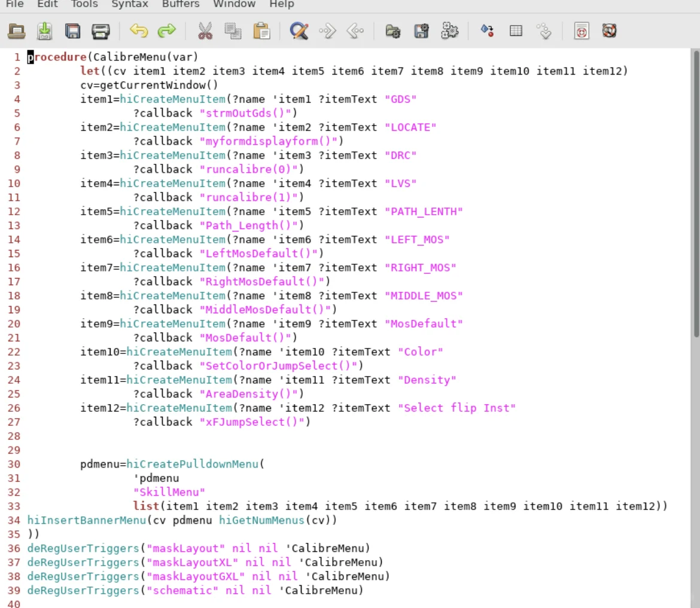Click the "GDS" string on line 4
The width and height of the screenshot is (700, 608).
point(400,99)
